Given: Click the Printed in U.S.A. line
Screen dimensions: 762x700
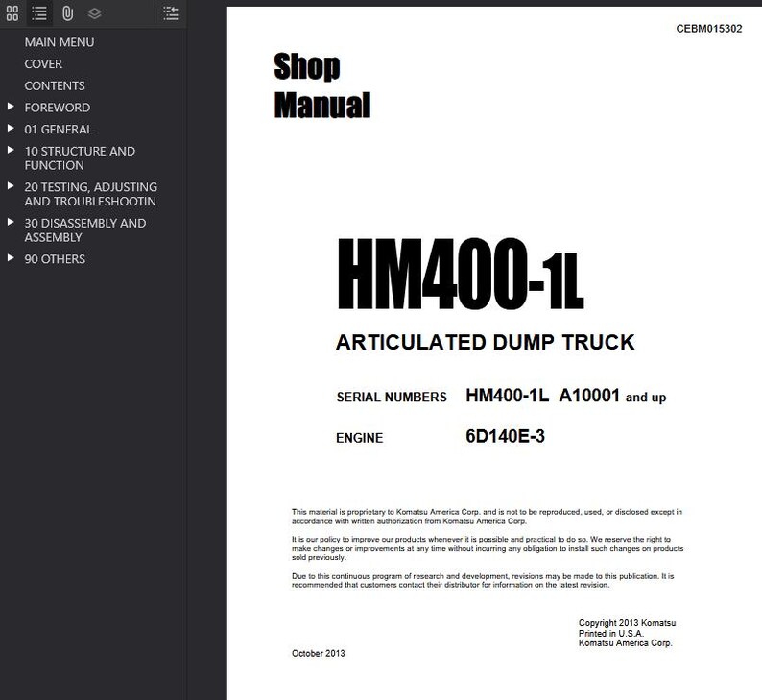Looking at the screenshot, I should click(611, 634).
